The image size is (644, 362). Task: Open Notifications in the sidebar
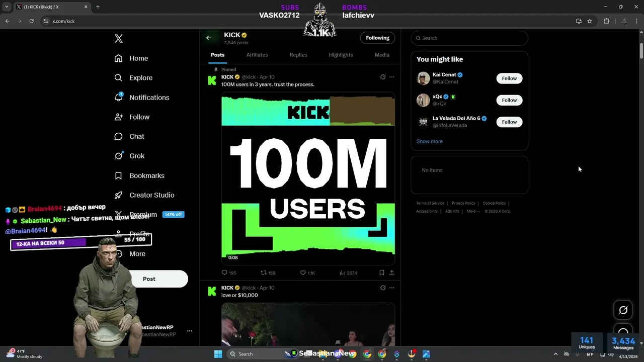click(x=142, y=98)
